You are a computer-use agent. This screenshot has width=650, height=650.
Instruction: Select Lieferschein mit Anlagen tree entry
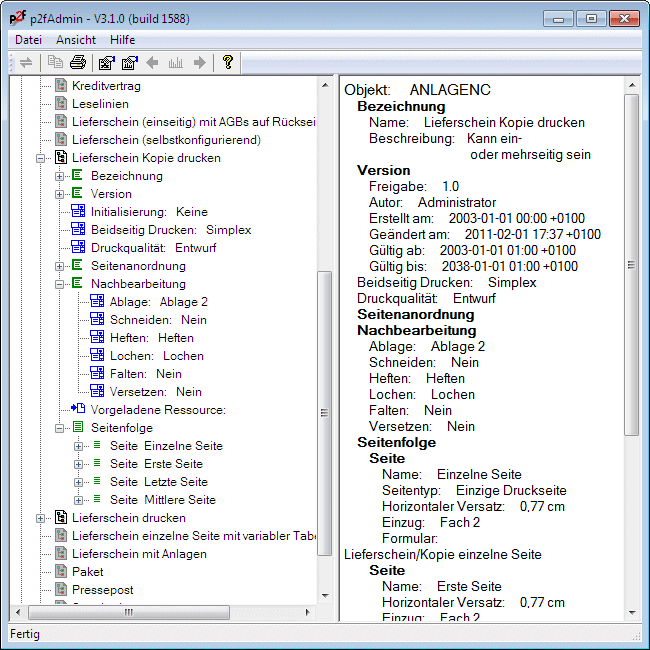(x=139, y=554)
